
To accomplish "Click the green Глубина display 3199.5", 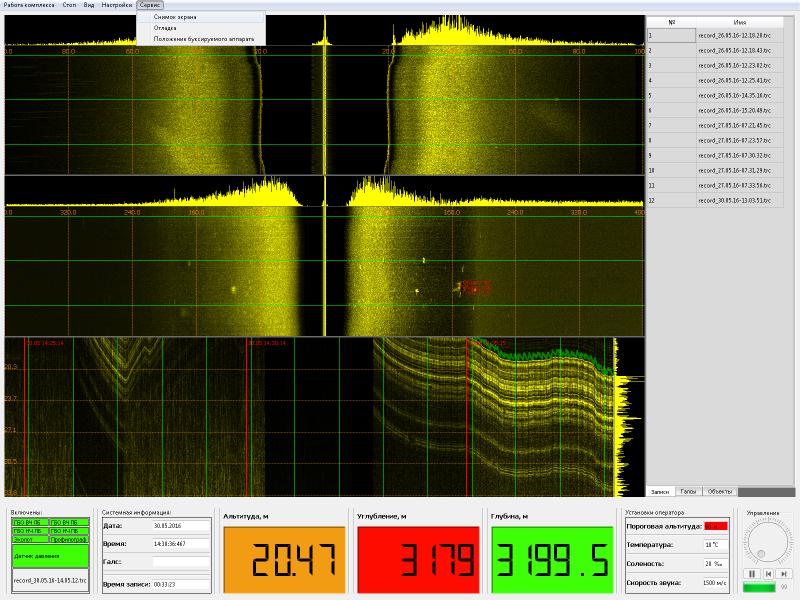I will (x=552, y=560).
